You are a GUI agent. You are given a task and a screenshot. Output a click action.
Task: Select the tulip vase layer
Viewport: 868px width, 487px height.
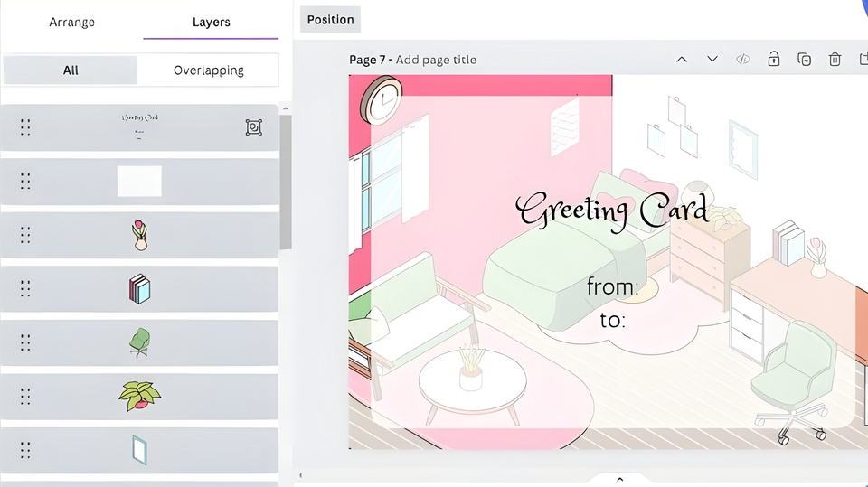tap(139, 235)
